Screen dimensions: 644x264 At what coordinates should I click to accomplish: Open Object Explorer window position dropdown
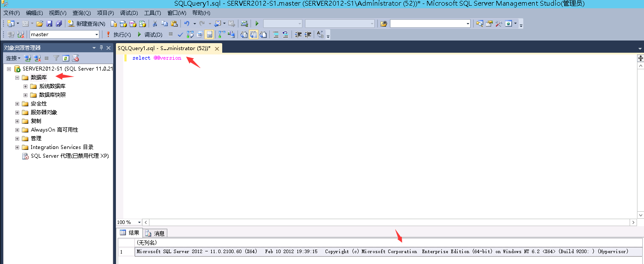click(94, 47)
